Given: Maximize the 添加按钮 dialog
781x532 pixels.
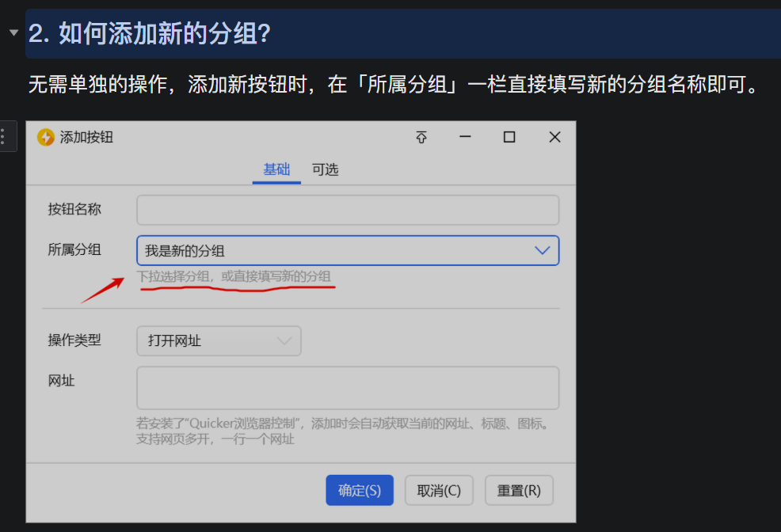Looking at the screenshot, I should [x=509, y=137].
